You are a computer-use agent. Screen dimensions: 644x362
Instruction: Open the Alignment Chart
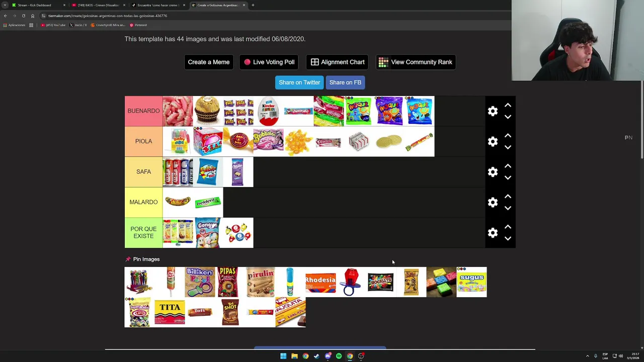338,62
